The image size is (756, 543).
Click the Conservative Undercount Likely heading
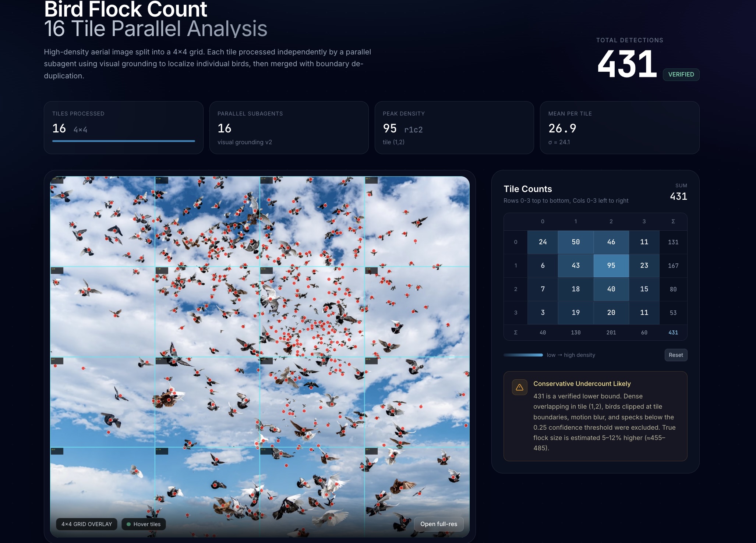[x=582, y=384]
